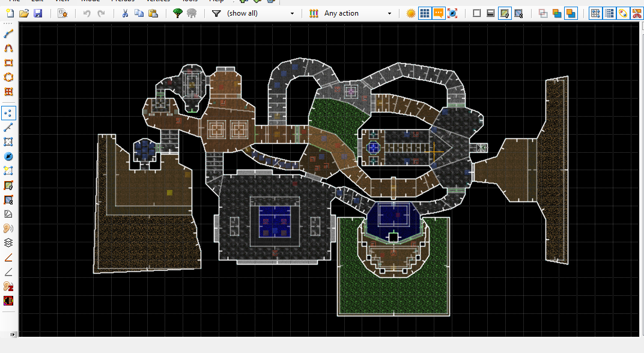Toggle the highlighted orange-blue paste selection option

571,13
